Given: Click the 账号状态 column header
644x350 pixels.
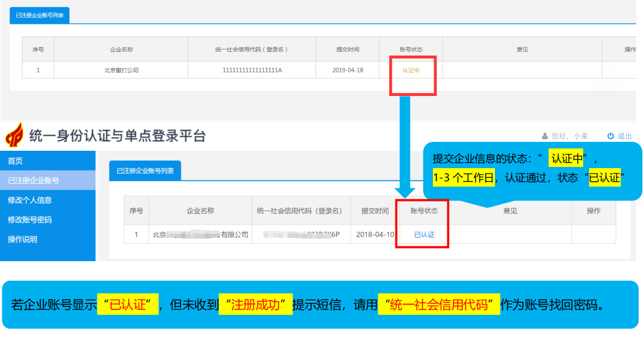Looking at the screenshot, I should pos(411,49).
